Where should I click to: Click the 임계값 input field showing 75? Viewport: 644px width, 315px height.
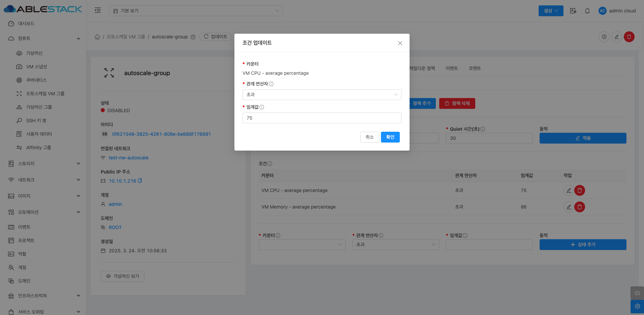click(x=322, y=118)
